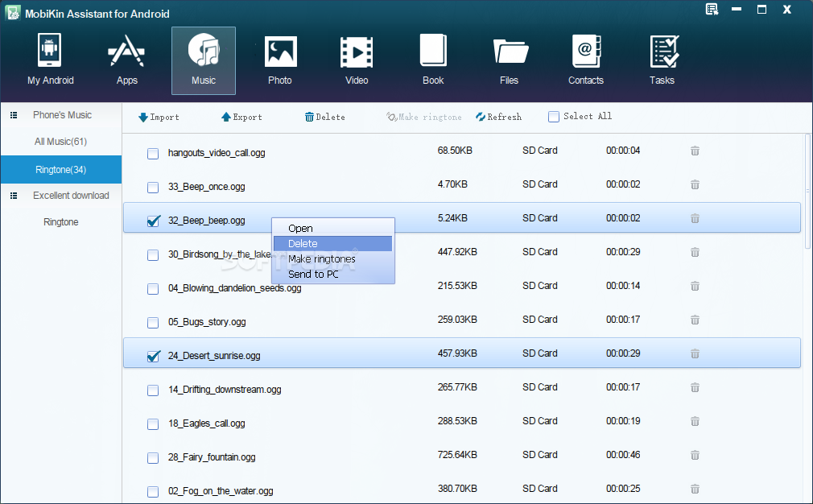Check the 33_Beep_once.ogg checkbox
813x504 pixels.
[x=153, y=187]
